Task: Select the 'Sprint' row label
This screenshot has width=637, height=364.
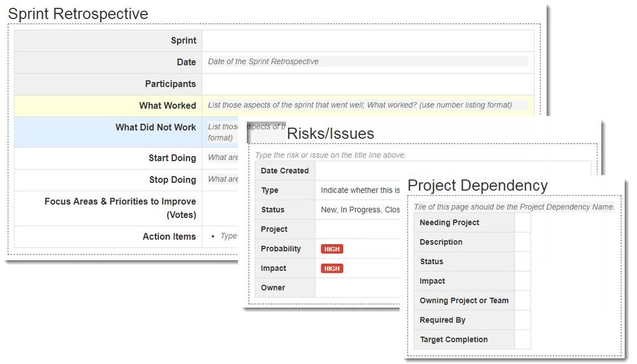Action: point(183,41)
